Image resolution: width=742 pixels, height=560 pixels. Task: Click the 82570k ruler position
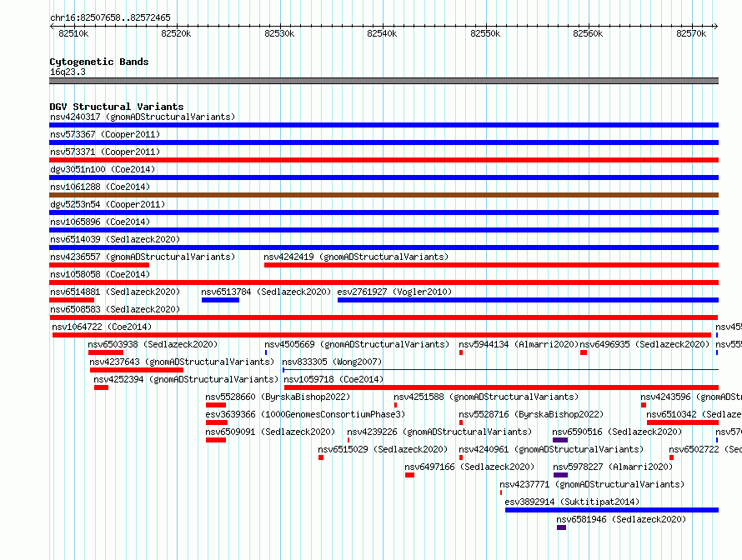pos(691,33)
